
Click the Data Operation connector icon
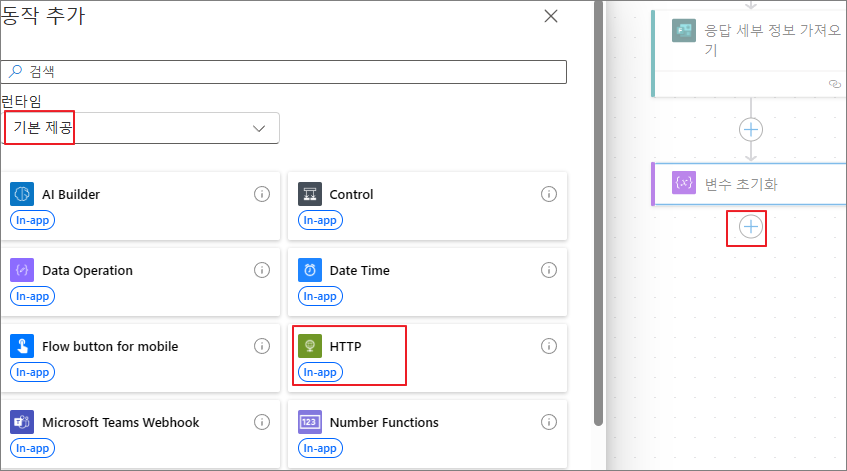pos(22,270)
